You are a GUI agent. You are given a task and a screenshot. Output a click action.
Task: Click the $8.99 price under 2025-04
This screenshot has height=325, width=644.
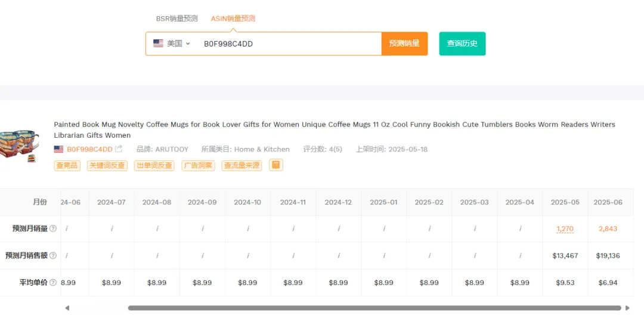coord(520,283)
